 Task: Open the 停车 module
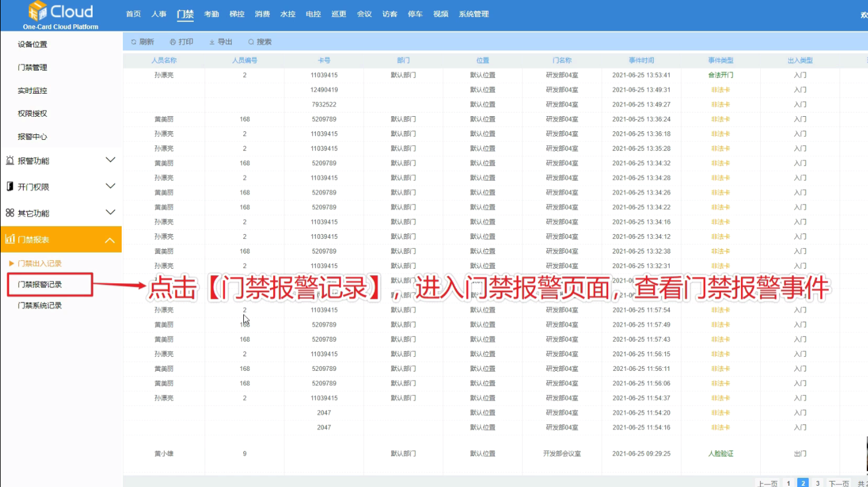click(x=415, y=14)
